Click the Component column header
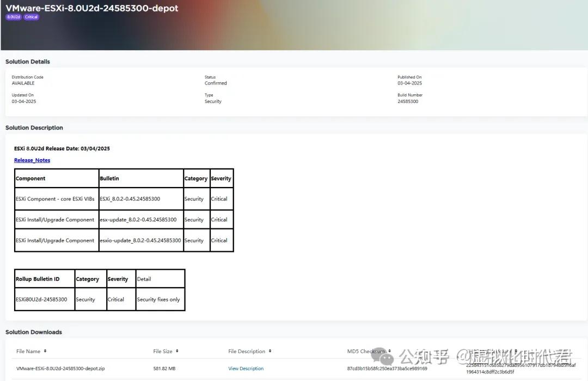The height and width of the screenshot is (381, 588). (57, 178)
